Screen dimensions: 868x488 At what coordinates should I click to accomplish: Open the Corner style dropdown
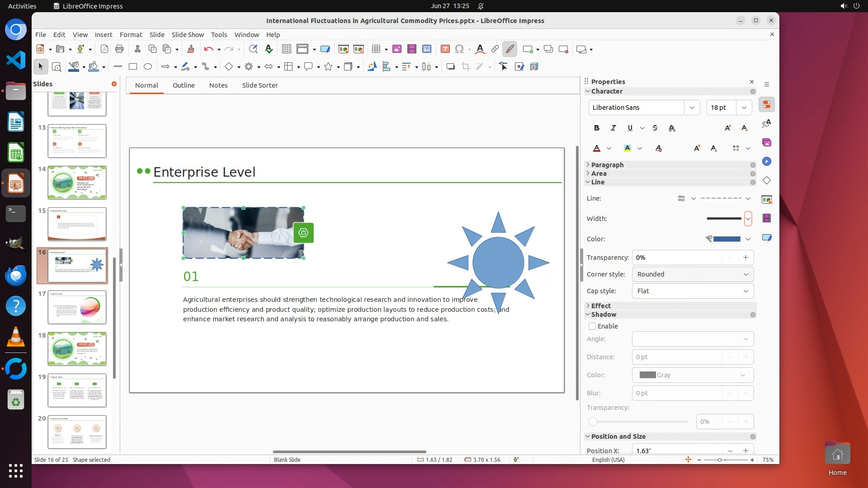[x=693, y=274]
